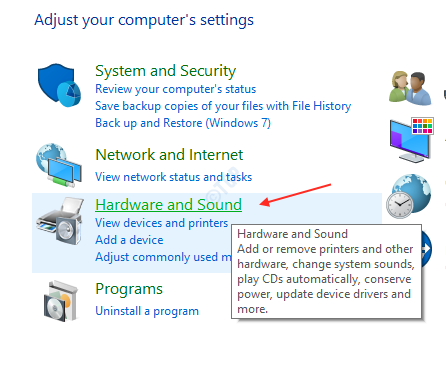Open the Appearance monitor with color grid icon

tap(412, 140)
